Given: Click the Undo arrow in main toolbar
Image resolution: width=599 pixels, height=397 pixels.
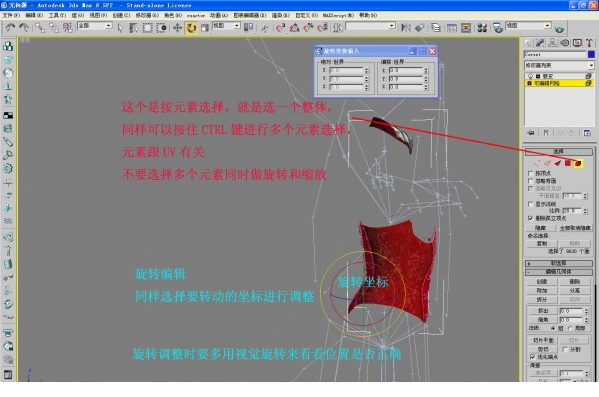Looking at the screenshot, I should pyautogui.click(x=10, y=28).
